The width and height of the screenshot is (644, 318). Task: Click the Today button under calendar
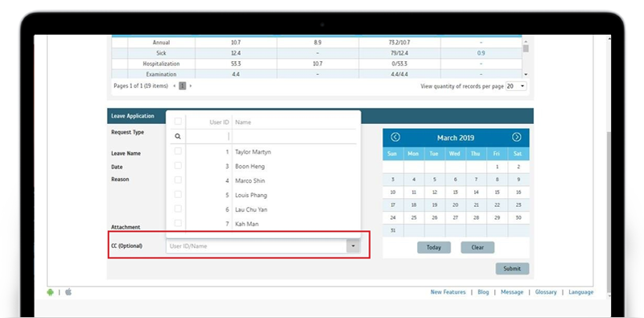[x=434, y=247]
